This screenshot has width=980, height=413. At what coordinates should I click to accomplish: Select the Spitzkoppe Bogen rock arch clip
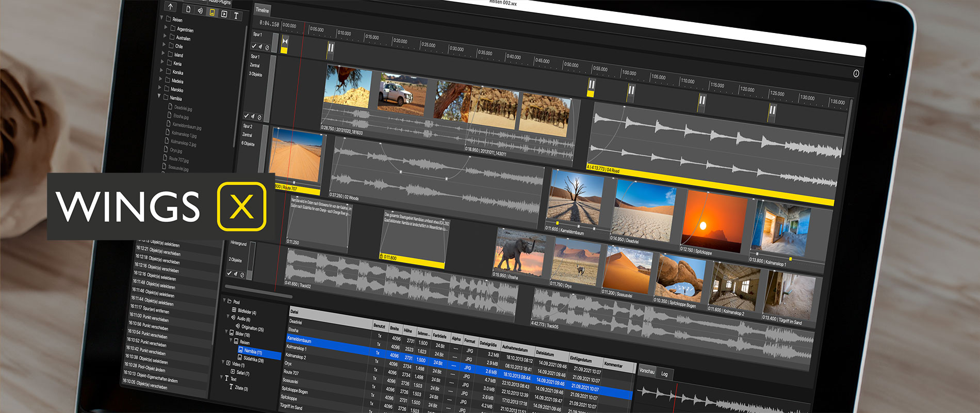click(680, 278)
